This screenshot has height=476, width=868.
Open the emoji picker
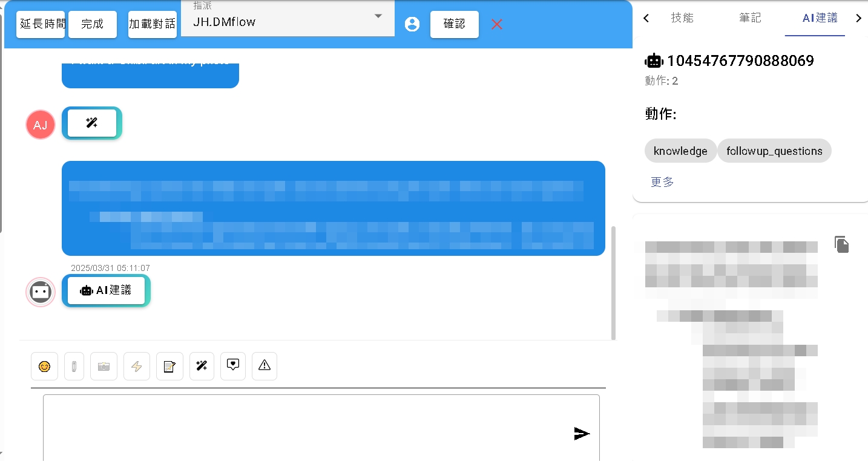point(44,366)
